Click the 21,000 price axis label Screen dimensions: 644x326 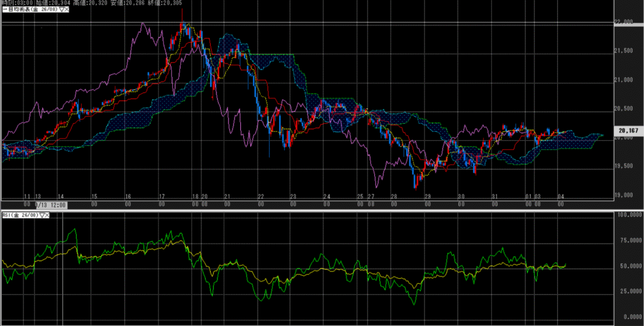624,80
